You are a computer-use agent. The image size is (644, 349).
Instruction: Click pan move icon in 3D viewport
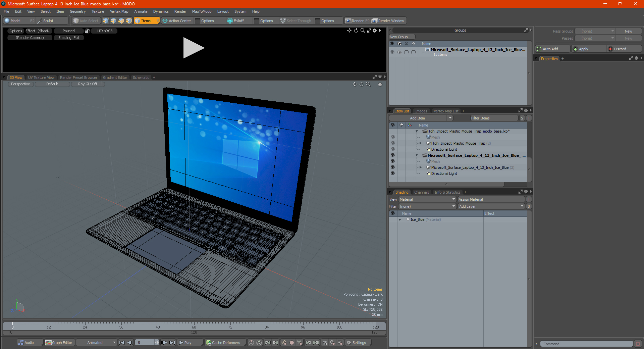(355, 84)
